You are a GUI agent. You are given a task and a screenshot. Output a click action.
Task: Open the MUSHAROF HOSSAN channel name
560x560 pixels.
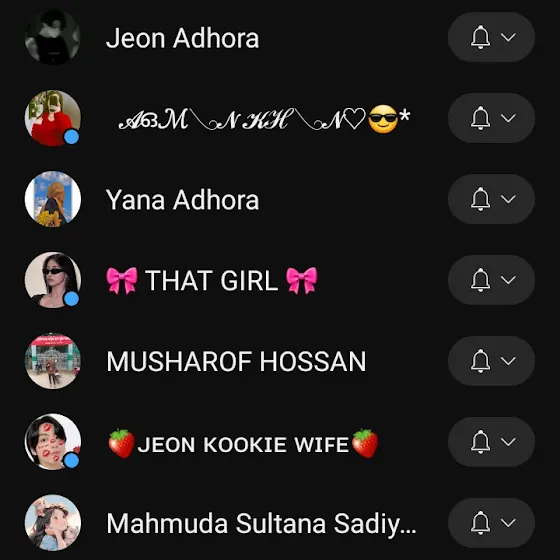tap(236, 361)
